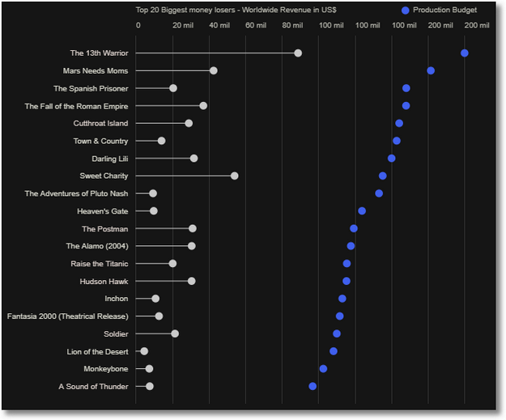This screenshot has width=506, height=420.
Task: Click the gray revenue dot for Mars Needs Moms
Action: click(x=213, y=70)
